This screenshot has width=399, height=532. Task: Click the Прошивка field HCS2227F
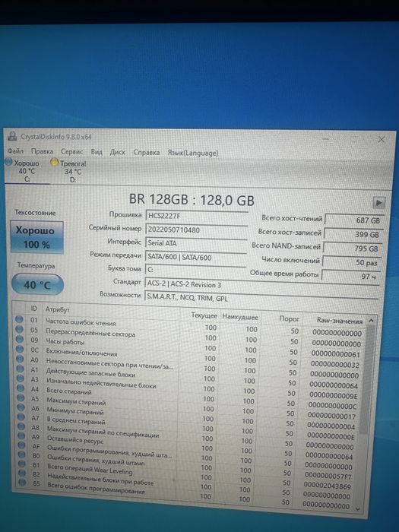tap(196, 216)
